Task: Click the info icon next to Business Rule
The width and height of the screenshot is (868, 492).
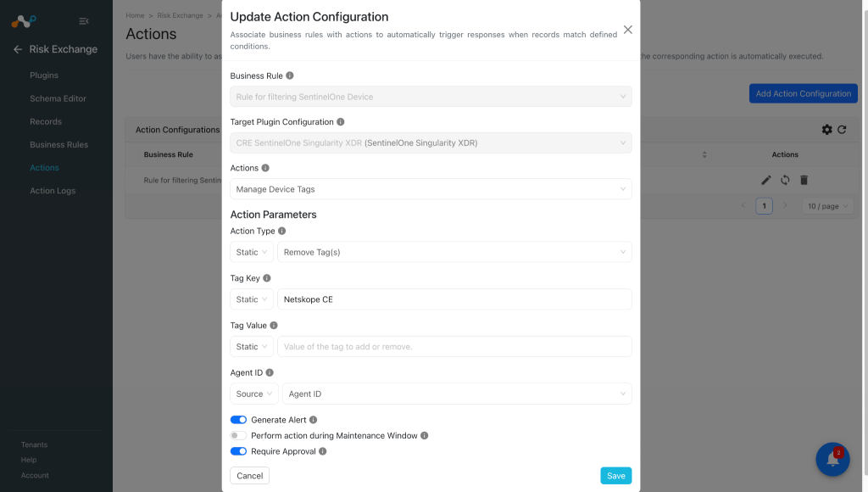Action: (290, 75)
